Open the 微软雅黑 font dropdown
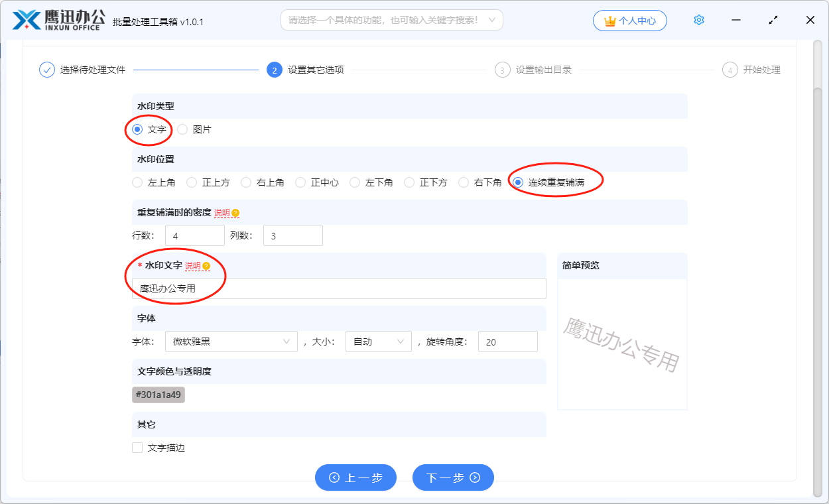This screenshot has height=504, width=829. click(x=231, y=342)
